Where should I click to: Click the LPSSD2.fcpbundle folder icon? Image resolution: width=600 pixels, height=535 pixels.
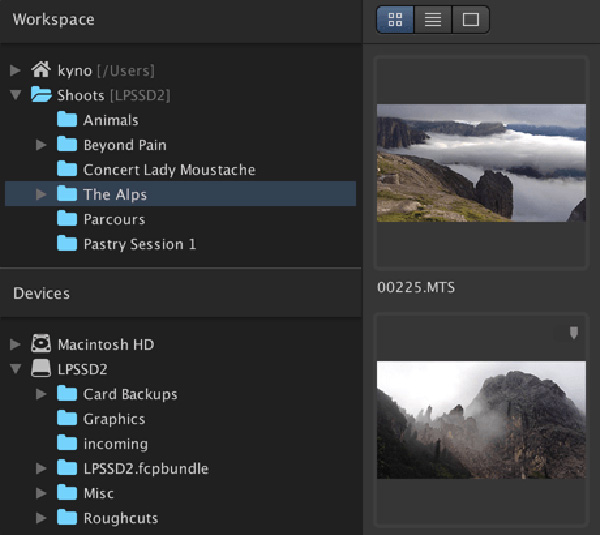click(67, 468)
